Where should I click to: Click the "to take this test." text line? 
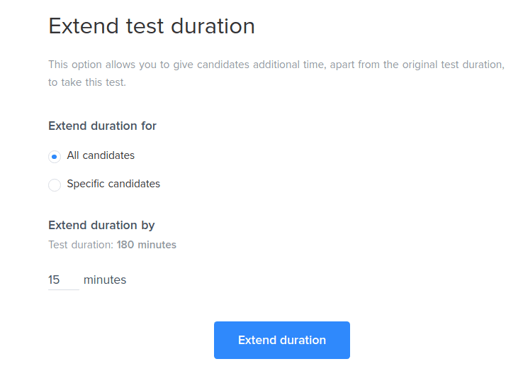point(87,82)
